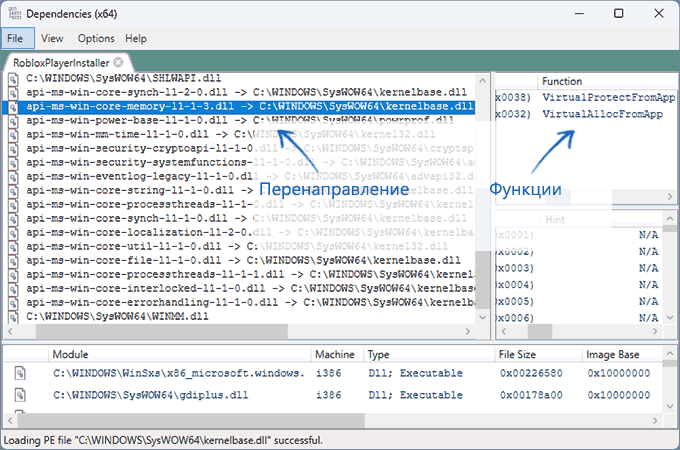Open the File menu
The image size is (680, 450).
(18, 39)
